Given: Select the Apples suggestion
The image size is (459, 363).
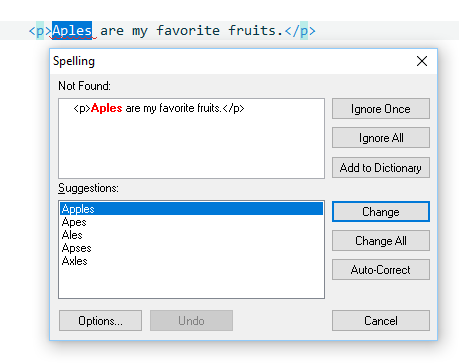Looking at the screenshot, I should pos(191,209).
